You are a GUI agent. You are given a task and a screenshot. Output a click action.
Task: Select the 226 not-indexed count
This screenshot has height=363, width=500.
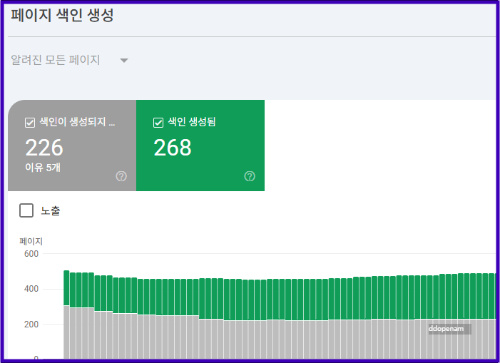click(x=44, y=148)
